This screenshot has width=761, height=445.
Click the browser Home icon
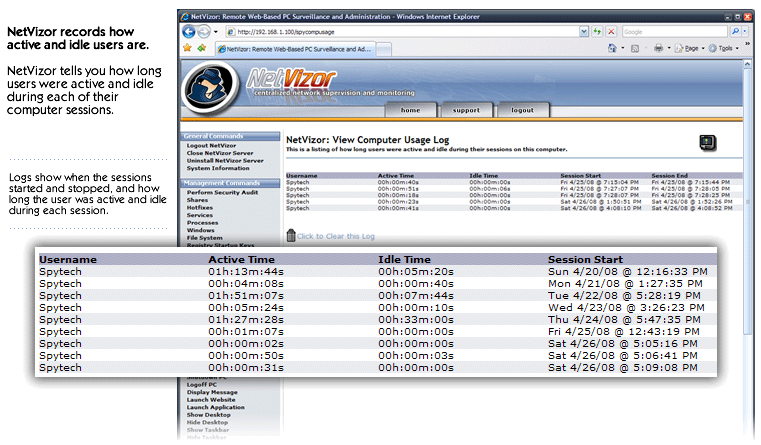(x=612, y=48)
